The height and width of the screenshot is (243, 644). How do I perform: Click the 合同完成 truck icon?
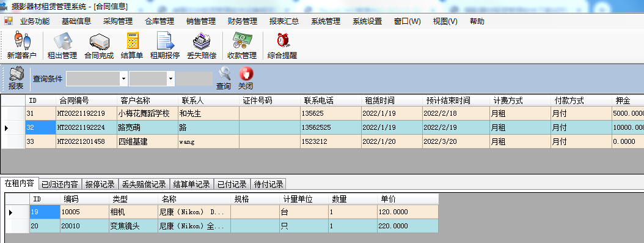(x=99, y=46)
